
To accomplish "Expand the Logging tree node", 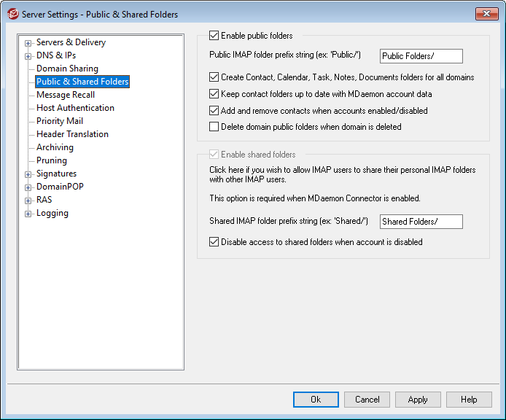I will click(x=28, y=214).
